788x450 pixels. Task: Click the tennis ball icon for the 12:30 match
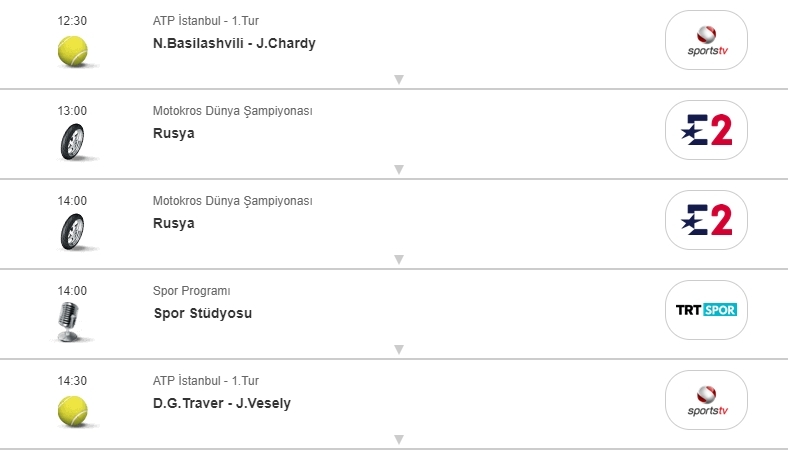[72, 50]
